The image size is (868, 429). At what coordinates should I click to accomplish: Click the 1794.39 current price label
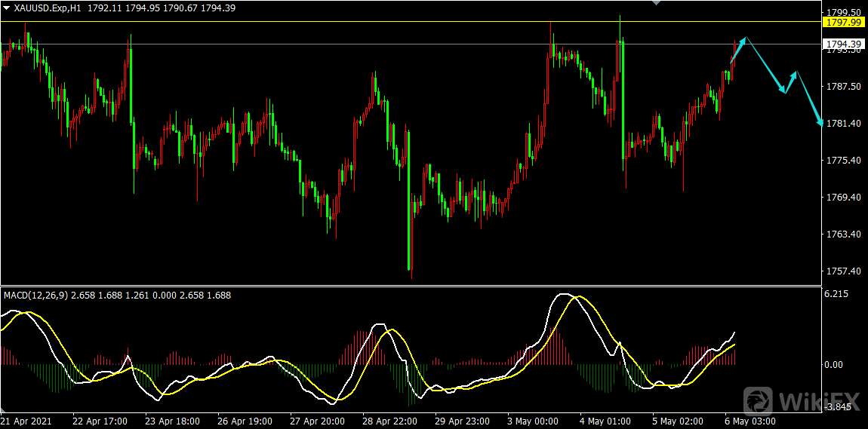(843, 44)
